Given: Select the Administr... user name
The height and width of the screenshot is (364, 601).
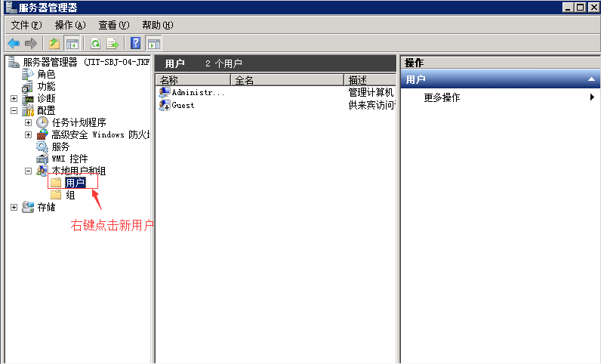Looking at the screenshot, I should click(x=198, y=92).
